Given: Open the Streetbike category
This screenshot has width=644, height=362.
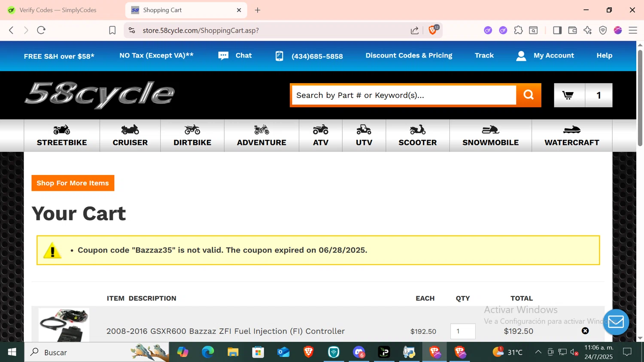Looking at the screenshot, I should click(x=62, y=136).
